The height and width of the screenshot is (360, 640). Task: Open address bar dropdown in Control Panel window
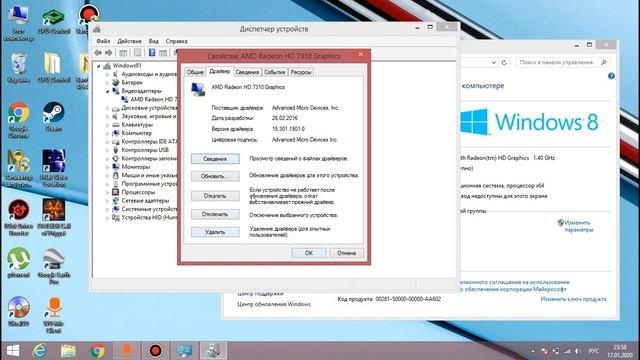pyautogui.click(x=494, y=62)
